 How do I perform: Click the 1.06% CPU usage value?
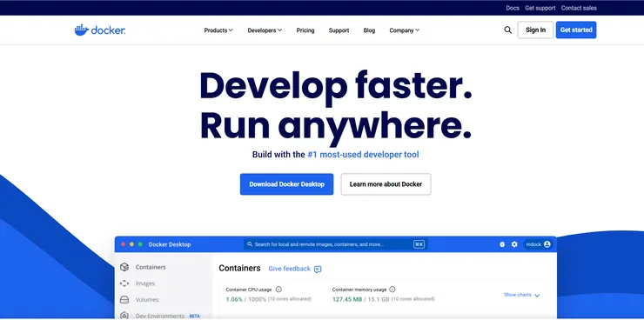pyautogui.click(x=234, y=299)
